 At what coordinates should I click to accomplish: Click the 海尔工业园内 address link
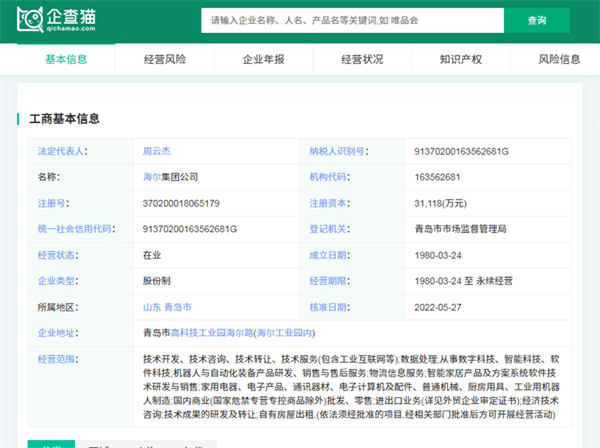tap(284, 333)
